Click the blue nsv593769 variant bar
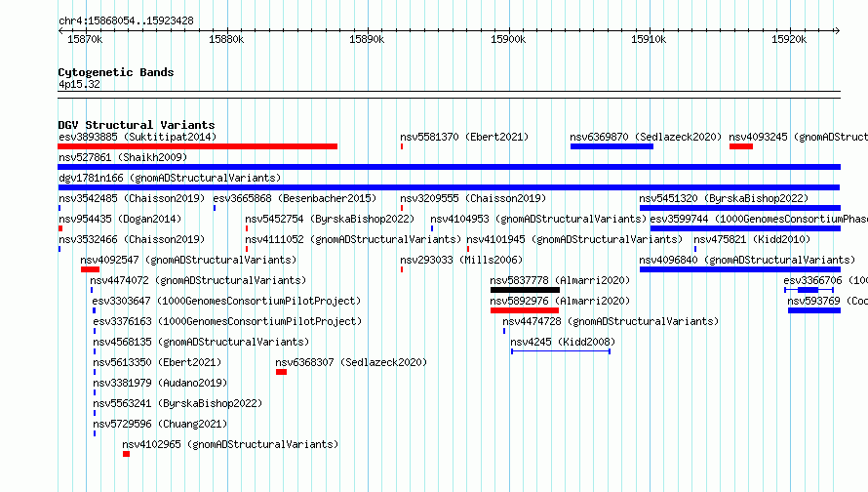Image resolution: width=868 pixels, height=492 pixels. (814, 310)
